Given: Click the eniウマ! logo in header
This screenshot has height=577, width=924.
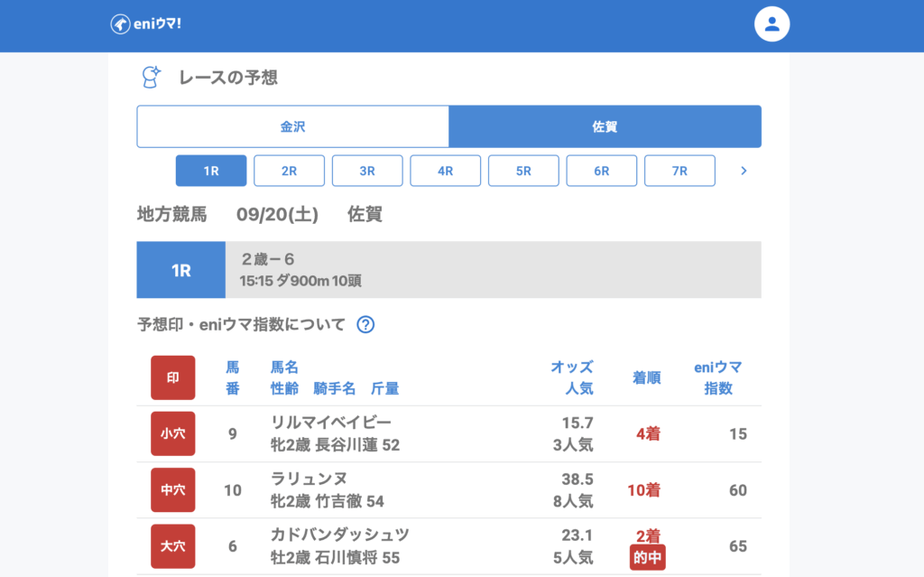Looking at the screenshot, I should tap(146, 24).
